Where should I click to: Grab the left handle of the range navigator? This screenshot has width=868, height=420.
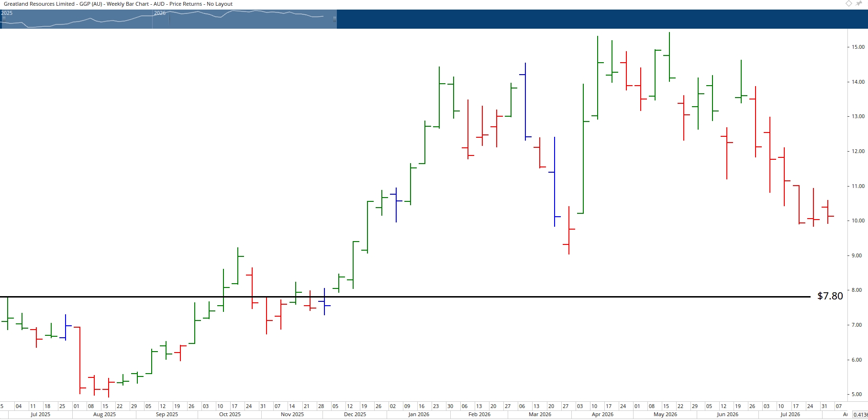(4, 19)
